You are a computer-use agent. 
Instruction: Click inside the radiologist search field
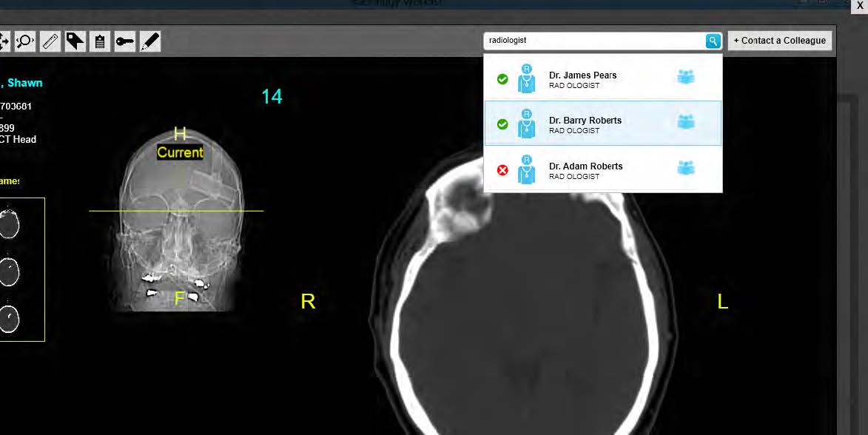coord(592,41)
